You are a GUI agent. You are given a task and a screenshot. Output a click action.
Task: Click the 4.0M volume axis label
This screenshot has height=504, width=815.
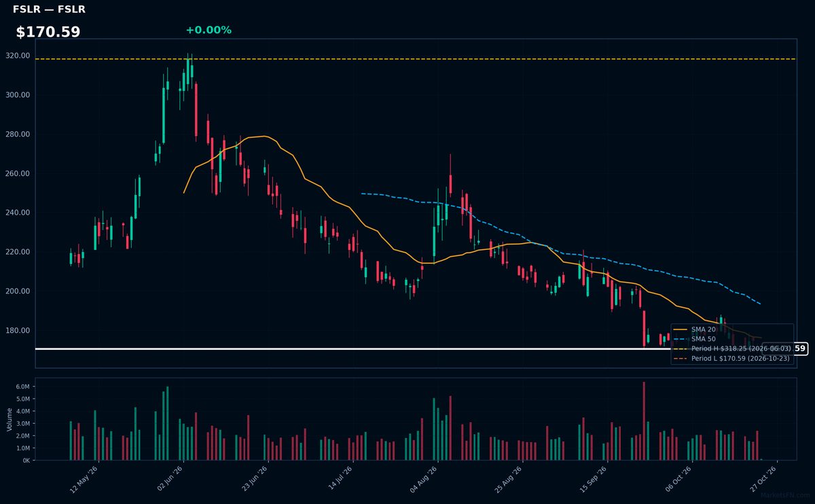[x=22, y=411]
